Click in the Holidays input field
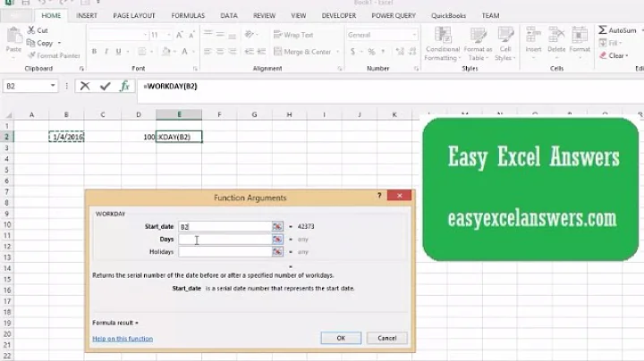 [225, 252]
